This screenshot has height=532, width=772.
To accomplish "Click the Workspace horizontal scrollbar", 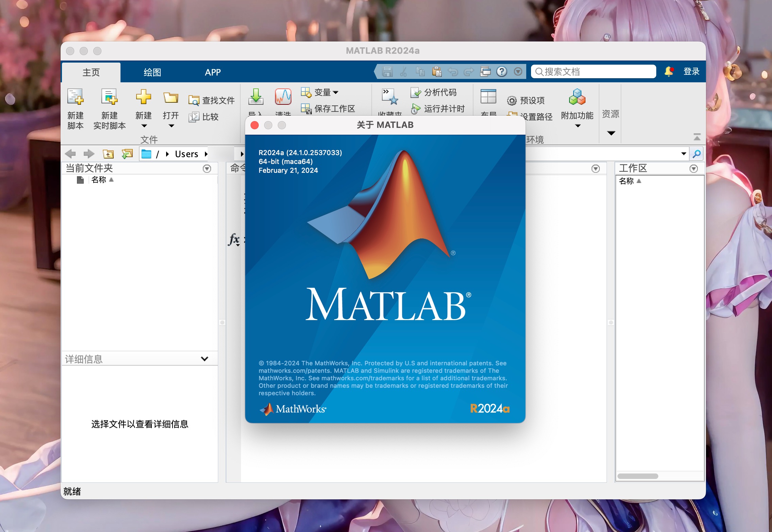I will (x=637, y=476).
